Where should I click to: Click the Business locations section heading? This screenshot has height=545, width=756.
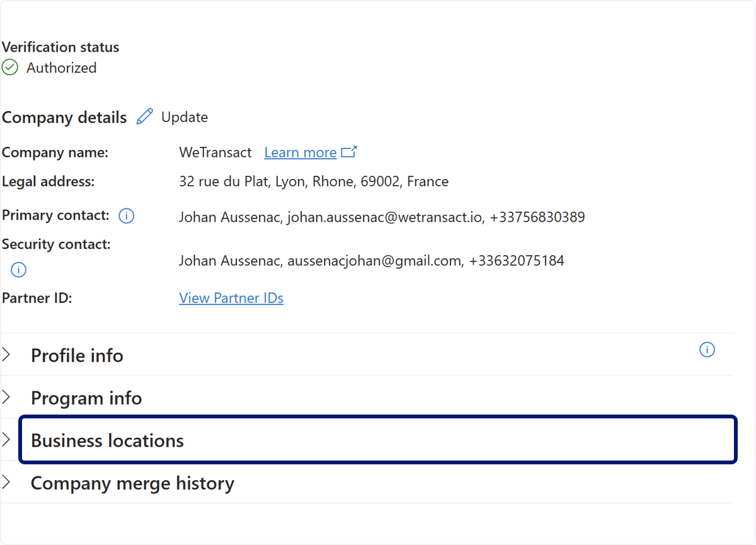107,440
